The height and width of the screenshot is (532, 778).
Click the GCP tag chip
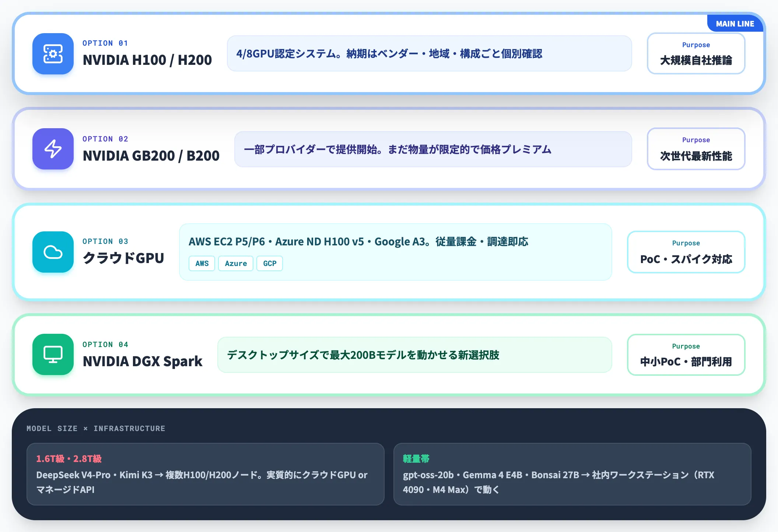(x=270, y=263)
